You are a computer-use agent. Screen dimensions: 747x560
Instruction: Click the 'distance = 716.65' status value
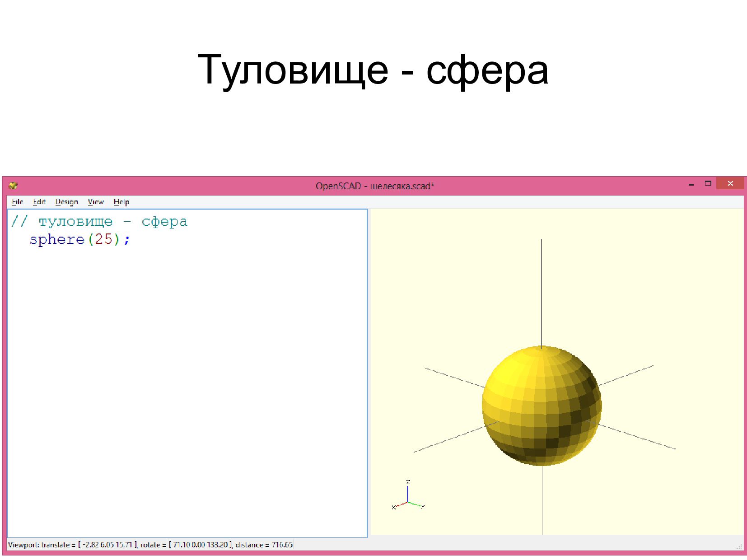pos(264,545)
